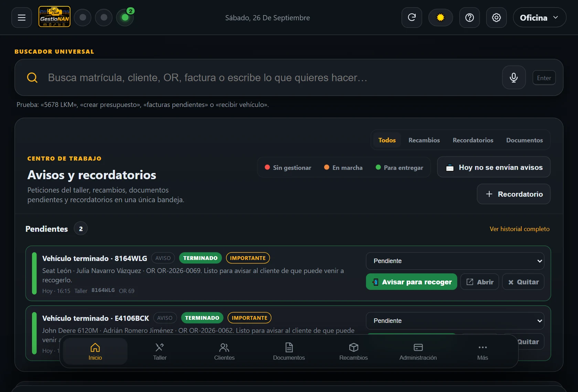Filter by En marcha status
This screenshot has width=578, height=392.
pos(343,167)
